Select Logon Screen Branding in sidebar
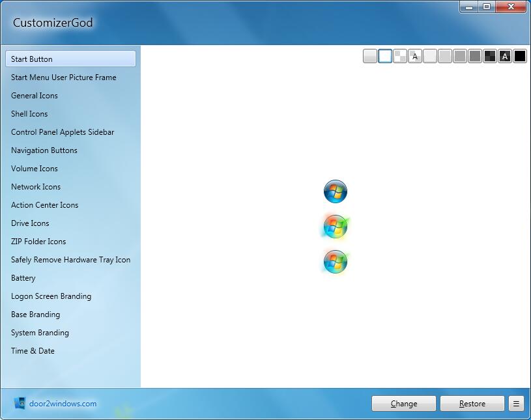Screen dimensions: 531x420 (51, 296)
